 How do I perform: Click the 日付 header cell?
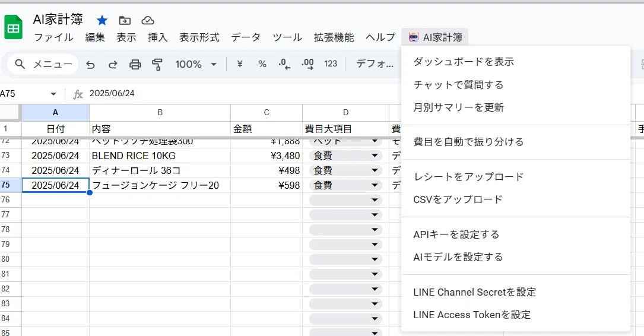(x=55, y=129)
